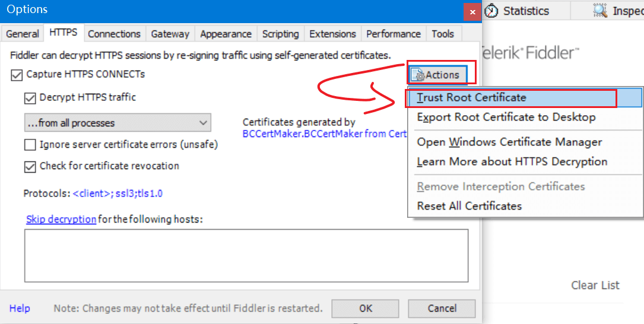Close the Options dialog with the red X
The image size is (644, 324).
click(472, 12)
